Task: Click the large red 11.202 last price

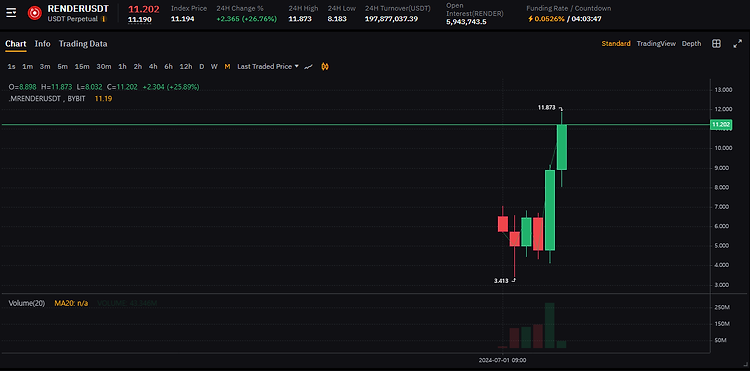Action: (143, 9)
